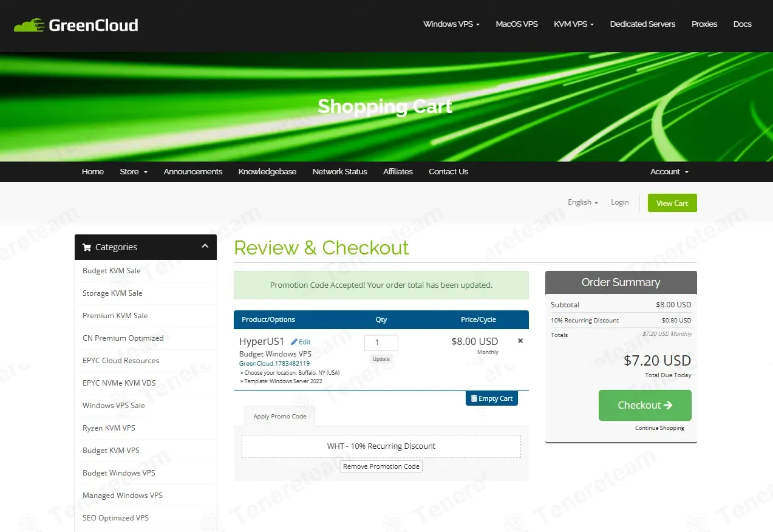The height and width of the screenshot is (532, 773).
Task: Click Remove Promotion Code button
Action: (381, 466)
